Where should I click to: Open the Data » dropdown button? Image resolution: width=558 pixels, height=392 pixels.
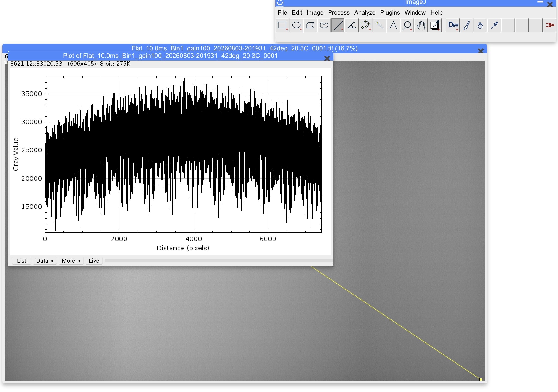coord(45,260)
